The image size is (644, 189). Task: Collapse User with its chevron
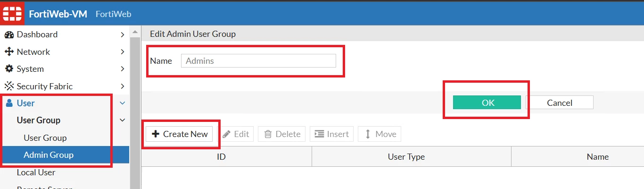tap(122, 103)
